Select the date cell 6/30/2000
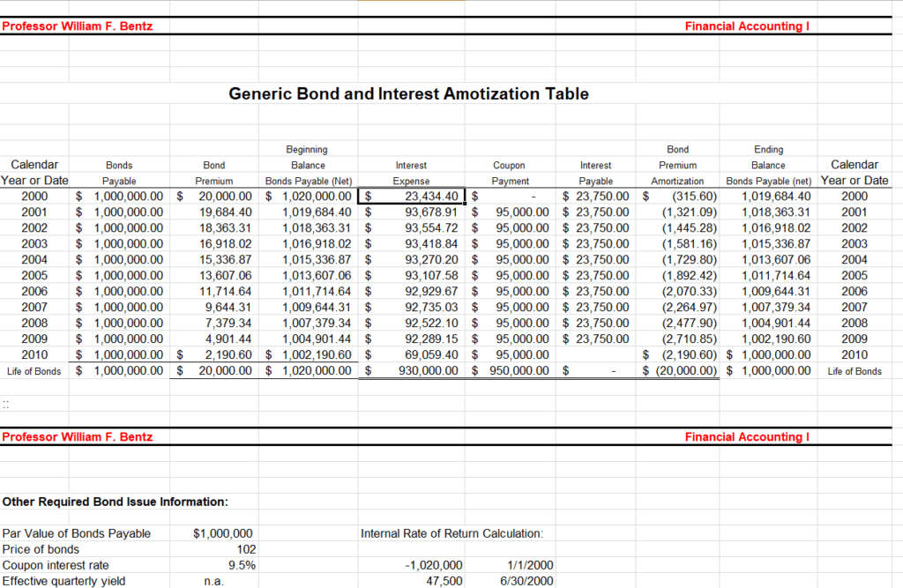This screenshot has width=903, height=588. [510, 581]
